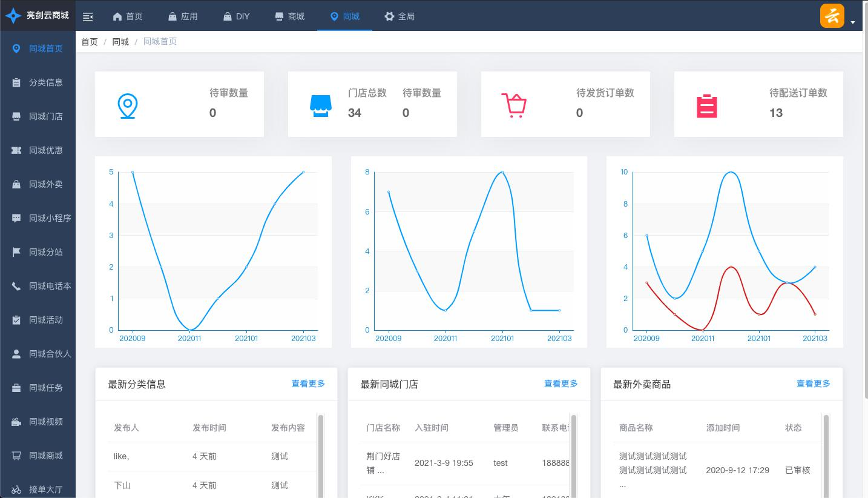Open the 全局 settings tab
868x498 pixels.
coord(399,16)
